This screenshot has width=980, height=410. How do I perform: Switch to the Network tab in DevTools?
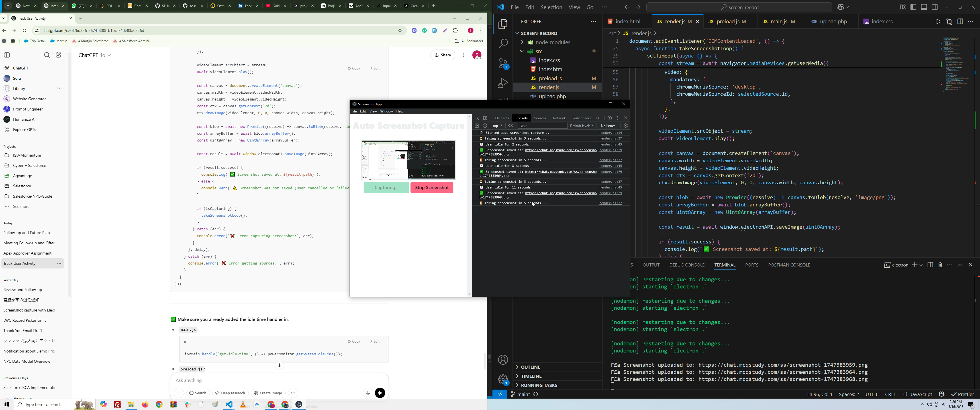[559, 118]
